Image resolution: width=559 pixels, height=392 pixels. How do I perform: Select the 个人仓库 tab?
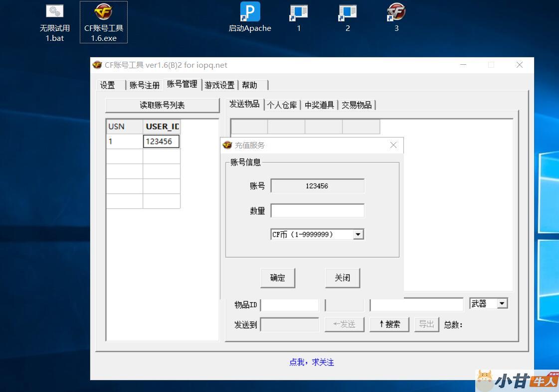(x=282, y=105)
